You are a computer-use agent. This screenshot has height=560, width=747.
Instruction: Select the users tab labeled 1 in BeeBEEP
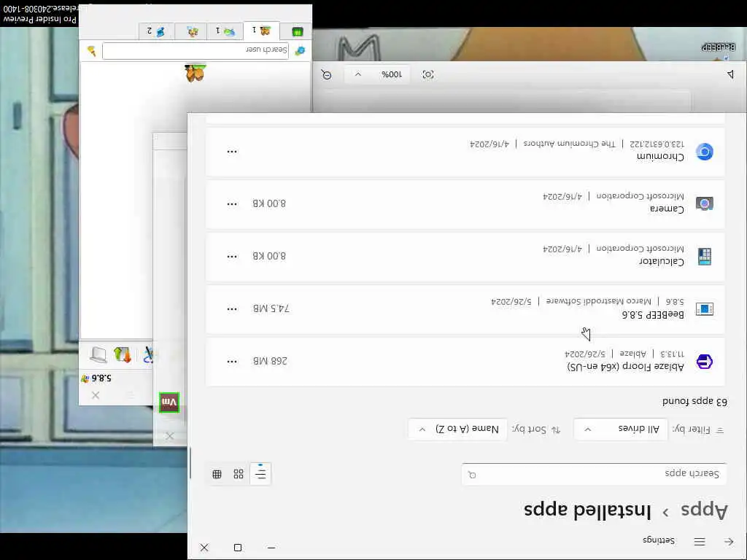pos(261,31)
